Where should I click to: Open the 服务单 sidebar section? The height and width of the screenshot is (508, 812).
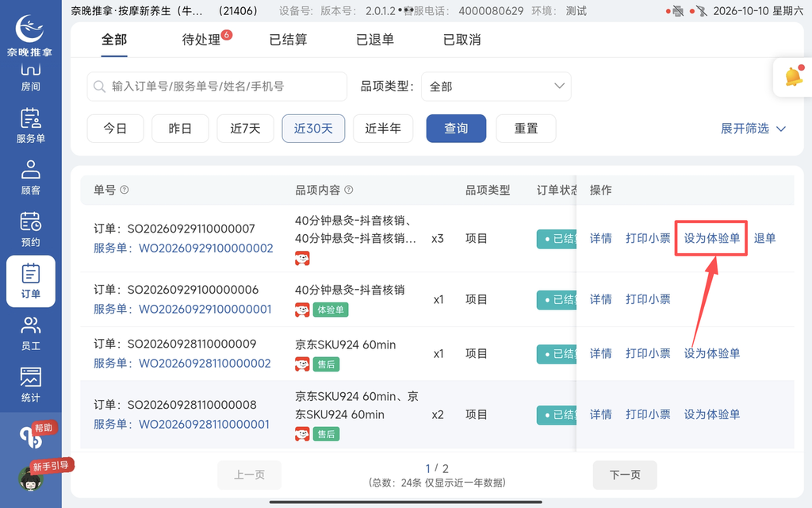[x=31, y=126]
